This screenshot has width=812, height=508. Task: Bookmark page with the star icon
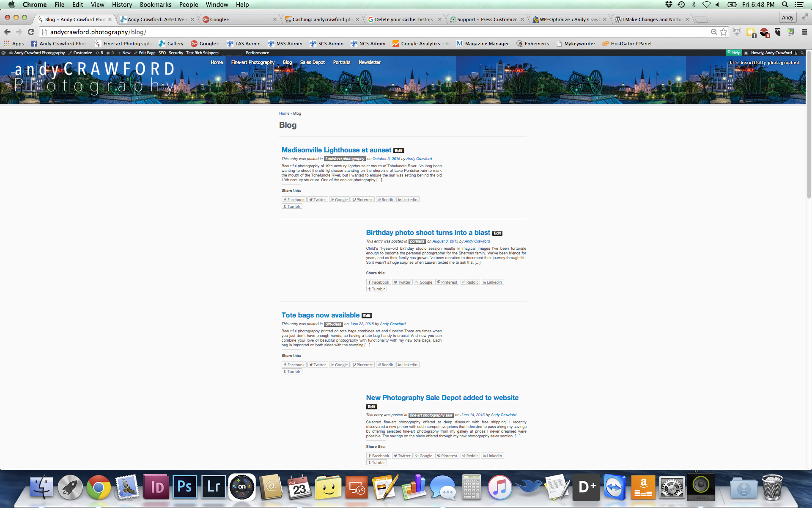724,32
